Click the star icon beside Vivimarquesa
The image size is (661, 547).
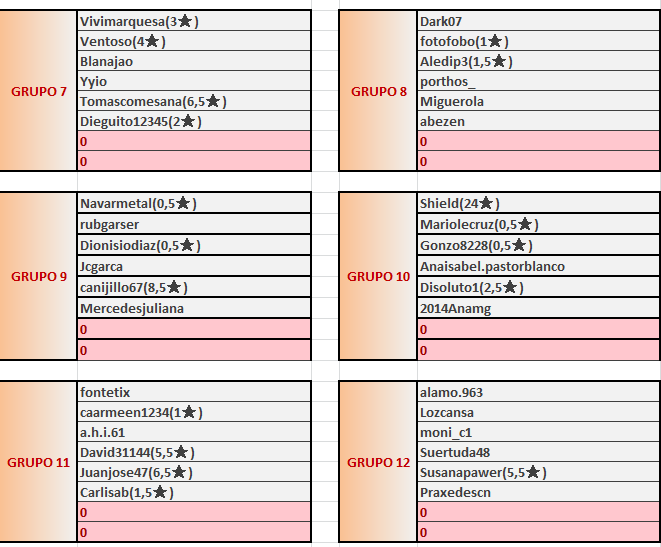[x=185, y=21]
